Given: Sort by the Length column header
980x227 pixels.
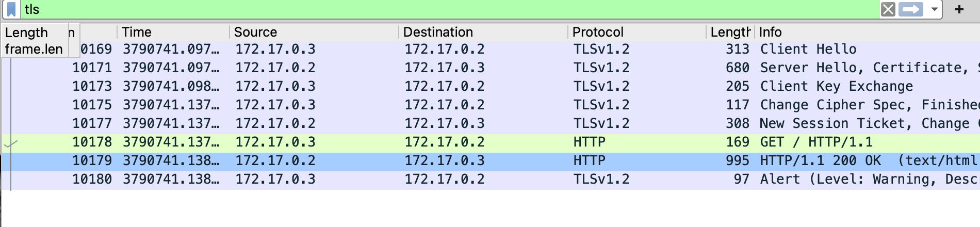Looking at the screenshot, I should pyautogui.click(x=730, y=32).
